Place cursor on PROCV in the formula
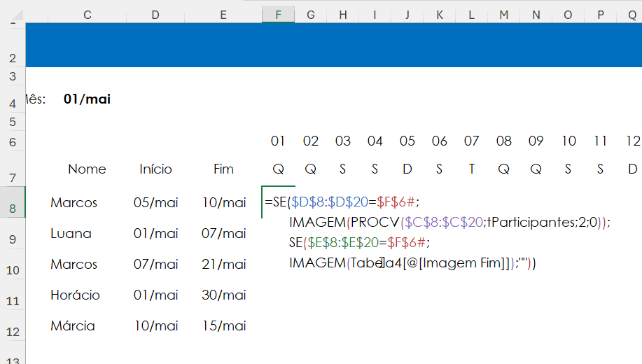642x364 pixels. (x=375, y=223)
